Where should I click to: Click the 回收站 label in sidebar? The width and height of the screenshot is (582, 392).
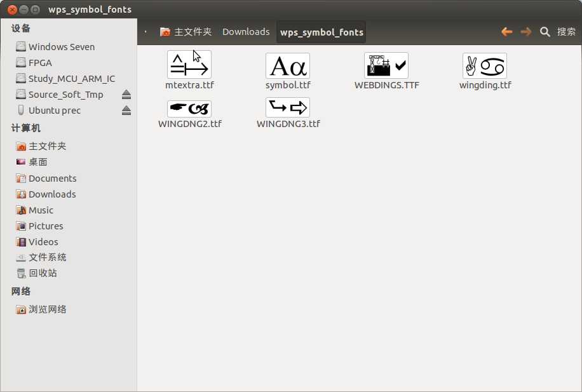tap(43, 273)
